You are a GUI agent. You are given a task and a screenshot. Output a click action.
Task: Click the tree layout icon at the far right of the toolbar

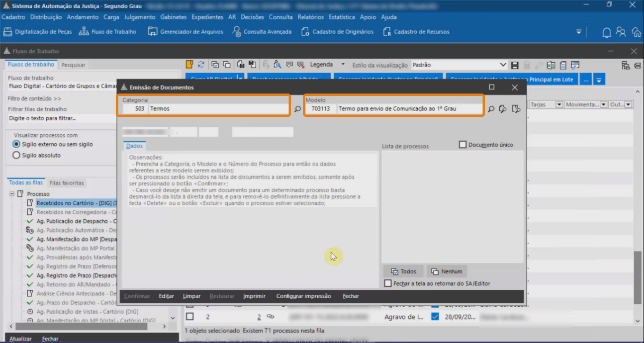626,65
